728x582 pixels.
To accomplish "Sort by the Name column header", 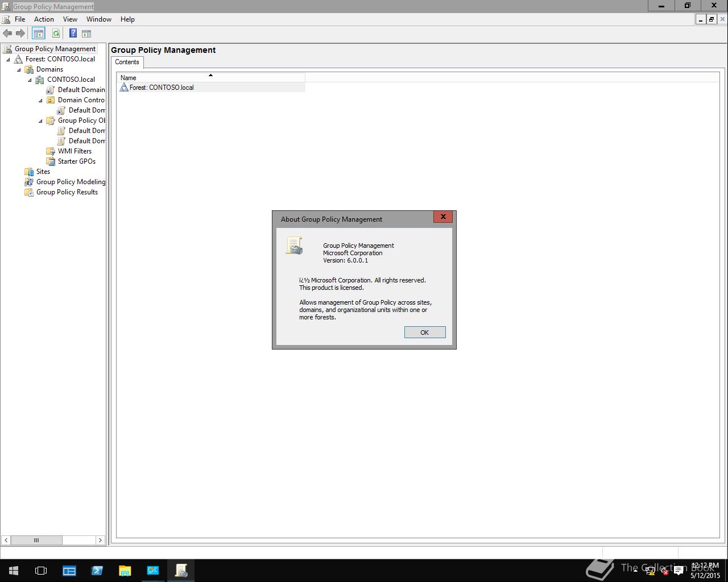I will [x=211, y=78].
